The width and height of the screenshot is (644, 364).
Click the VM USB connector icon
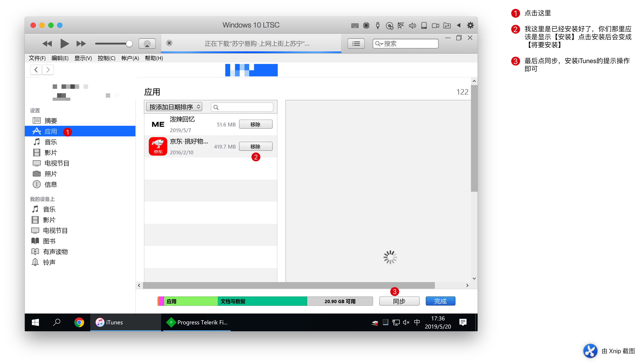(x=378, y=25)
